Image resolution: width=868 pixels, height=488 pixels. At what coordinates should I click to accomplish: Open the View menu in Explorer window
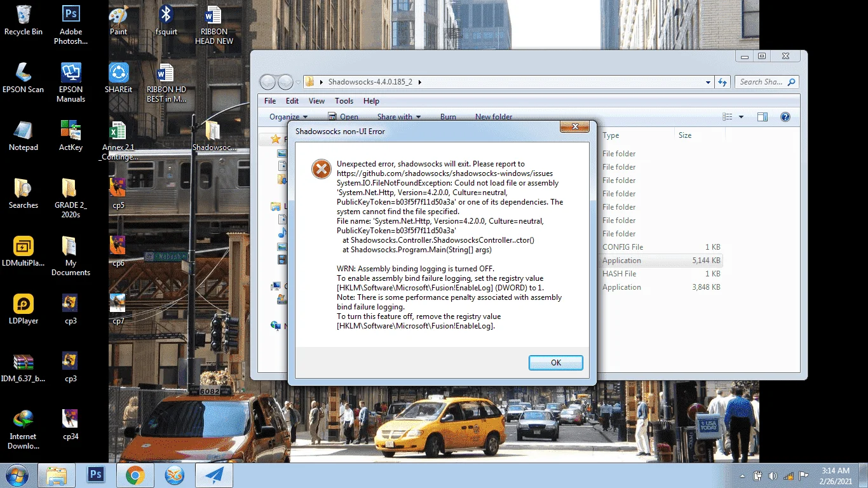(316, 101)
